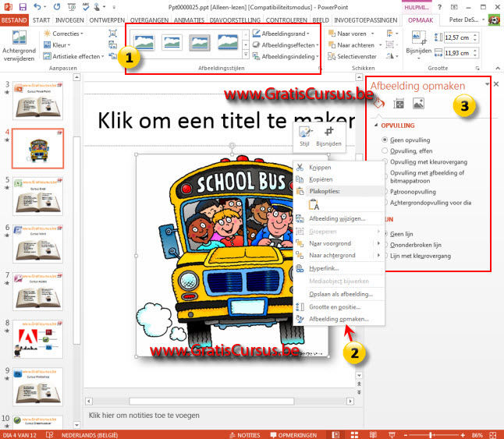This screenshot has height=439, width=504.
Task: Select Lijn met kleurovergang option
Action: (x=420, y=256)
